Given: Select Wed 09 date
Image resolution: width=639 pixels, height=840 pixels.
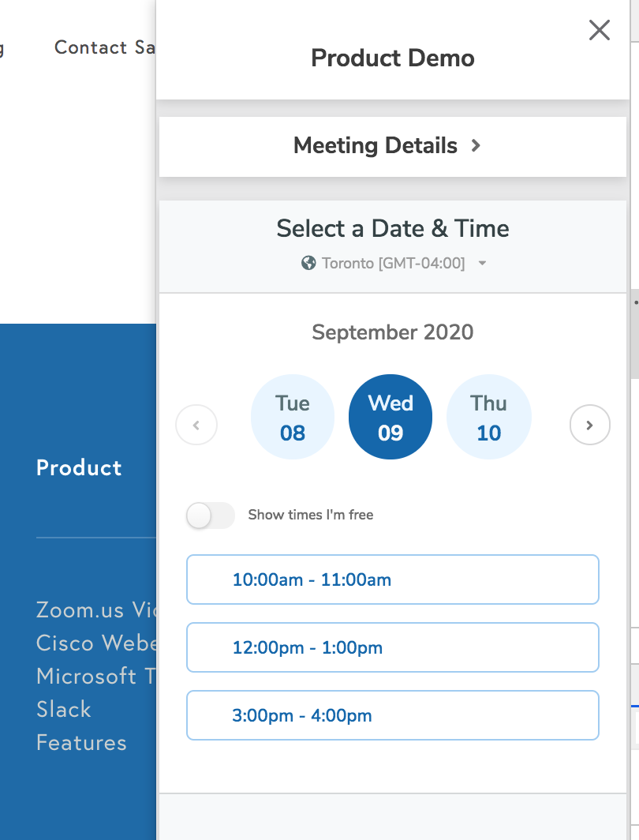Looking at the screenshot, I should click(390, 417).
